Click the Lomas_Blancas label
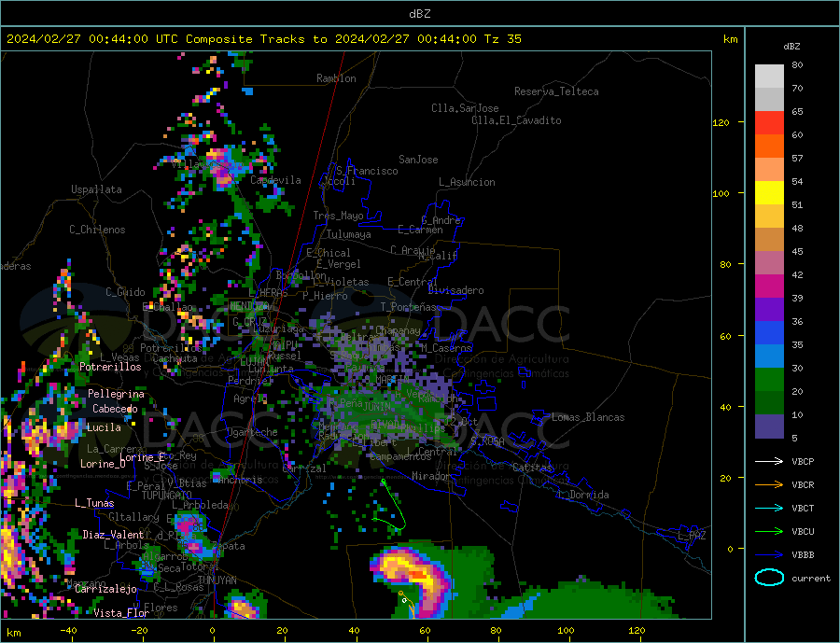The height and width of the screenshot is (643, 840). tap(588, 417)
